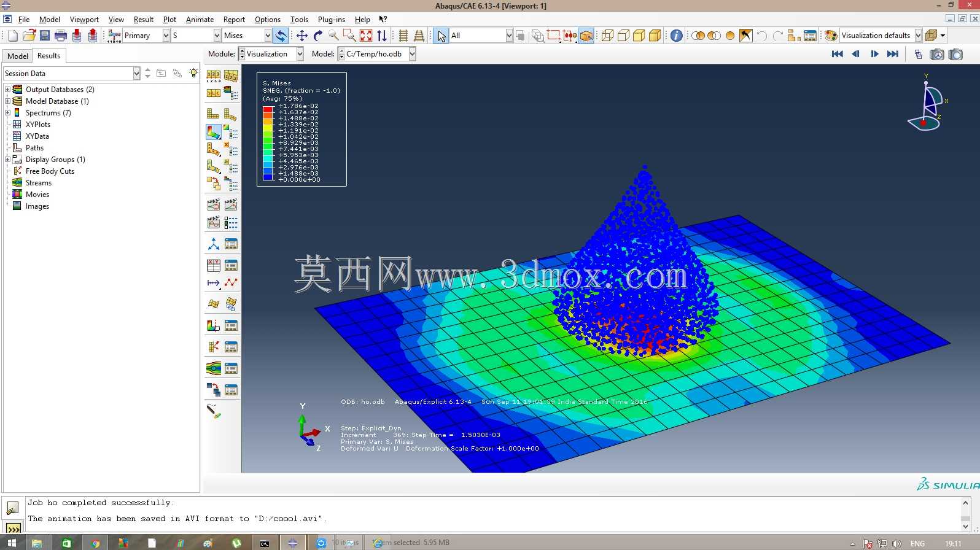Toggle the selection arrow tool
This screenshot has width=980, height=550.
[441, 36]
